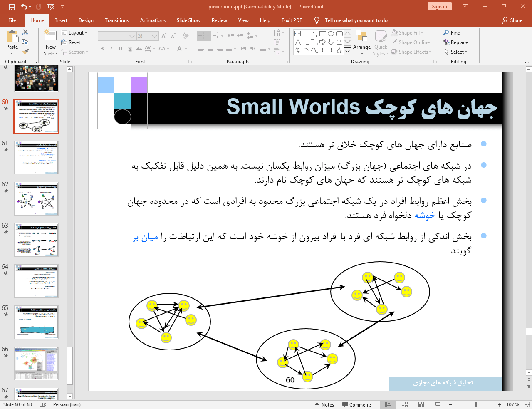532x409 pixels.
Task: Toggle Bold formatting
Action: tap(102, 49)
